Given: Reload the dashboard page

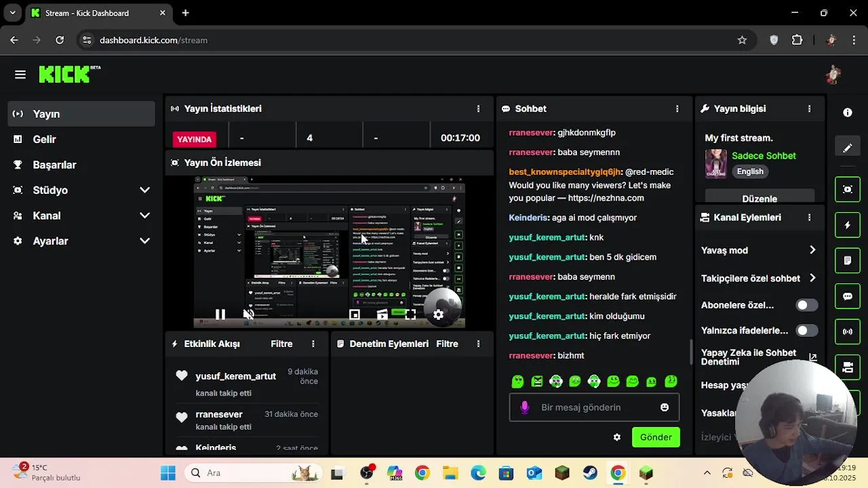Looking at the screenshot, I should click(x=60, y=40).
